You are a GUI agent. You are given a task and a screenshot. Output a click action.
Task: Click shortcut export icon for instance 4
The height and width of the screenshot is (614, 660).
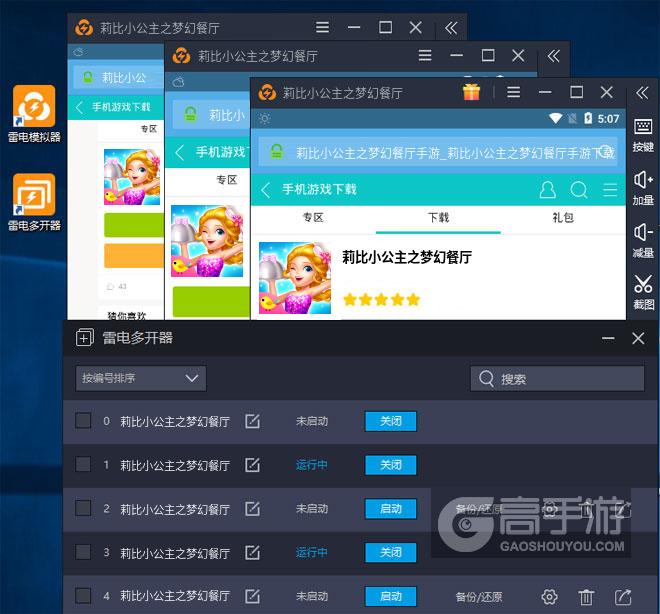pos(623,596)
